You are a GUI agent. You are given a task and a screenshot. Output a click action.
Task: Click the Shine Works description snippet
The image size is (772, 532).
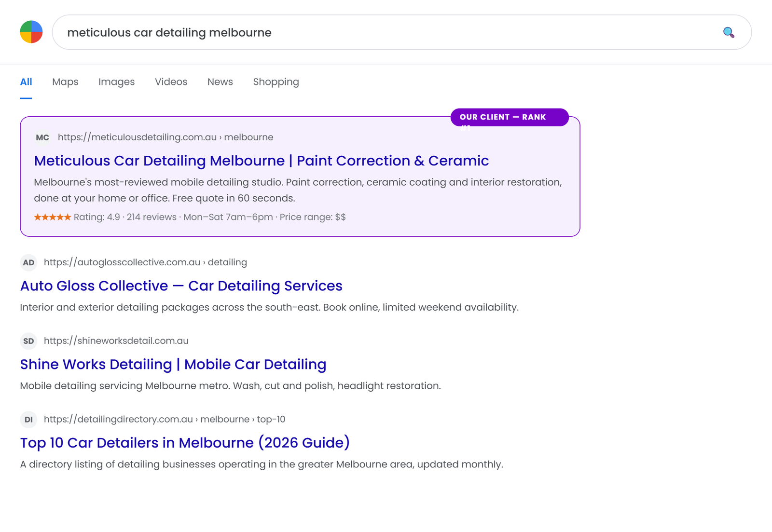[x=231, y=386]
